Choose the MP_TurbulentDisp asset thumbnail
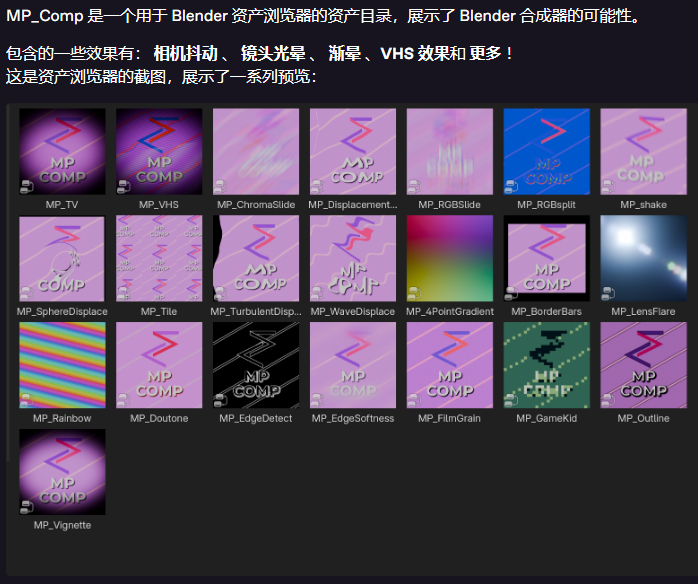The image size is (698, 584). (256, 258)
